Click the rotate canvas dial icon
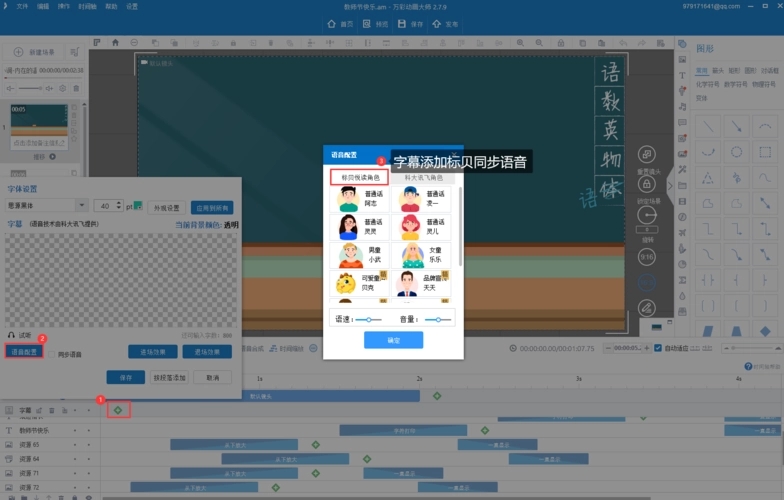 646,216
